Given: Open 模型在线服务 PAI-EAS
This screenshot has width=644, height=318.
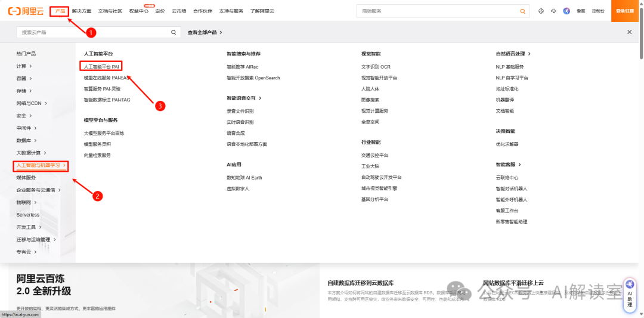Looking at the screenshot, I should [x=106, y=78].
